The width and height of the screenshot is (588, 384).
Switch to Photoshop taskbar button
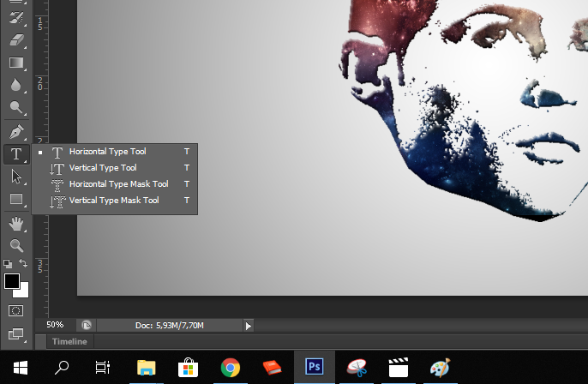pyautogui.click(x=315, y=368)
